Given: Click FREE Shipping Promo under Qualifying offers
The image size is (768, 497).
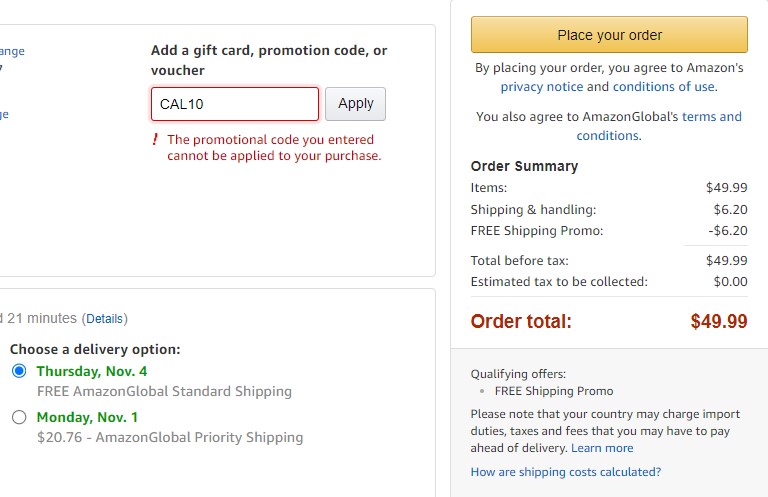Looking at the screenshot, I should tap(554, 391).
